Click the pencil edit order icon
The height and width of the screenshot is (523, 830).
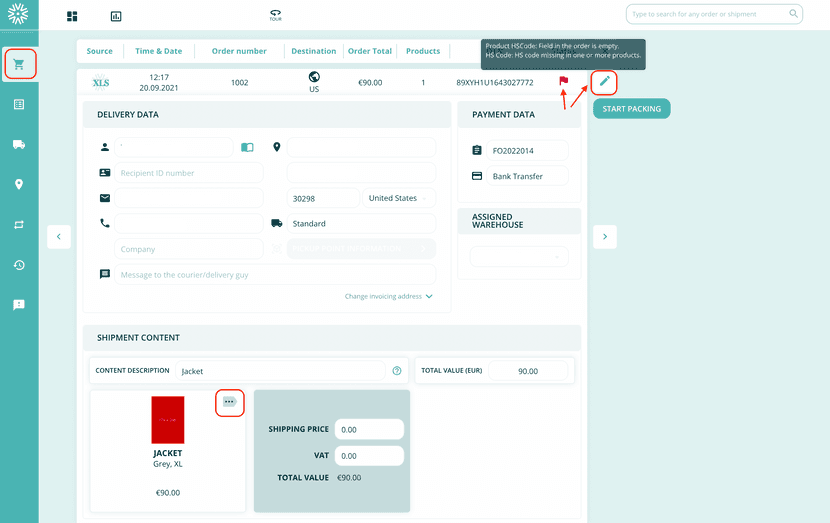[x=604, y=81]
